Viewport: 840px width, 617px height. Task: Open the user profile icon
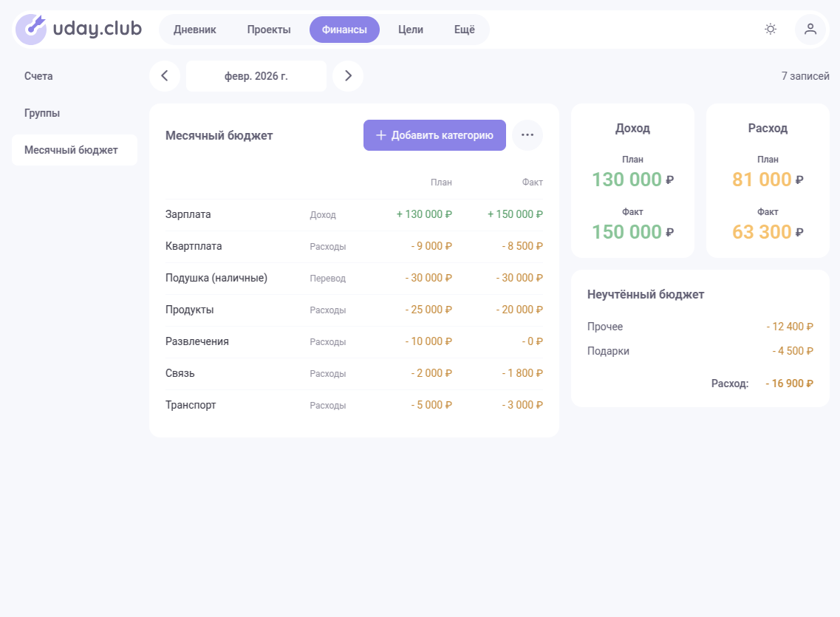point(810,29)
